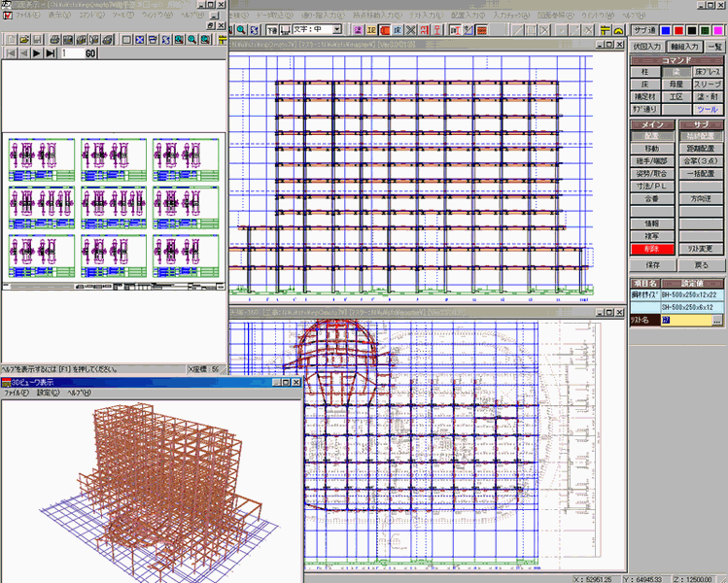The width and height of the screenshot is (728, 583).
Task: Click the zoom magnifier icon in the main toolbar
Action: [240, 30]
